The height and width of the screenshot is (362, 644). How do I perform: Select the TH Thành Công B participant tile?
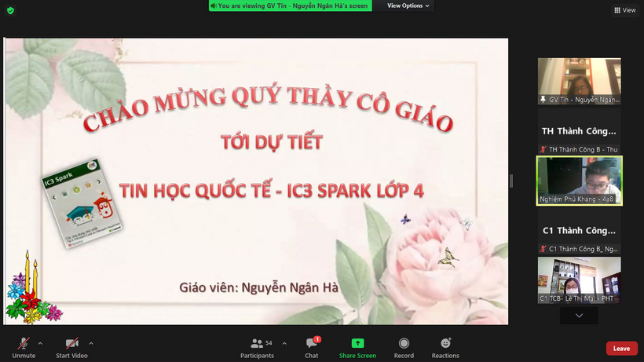click(x=579, y=131)
